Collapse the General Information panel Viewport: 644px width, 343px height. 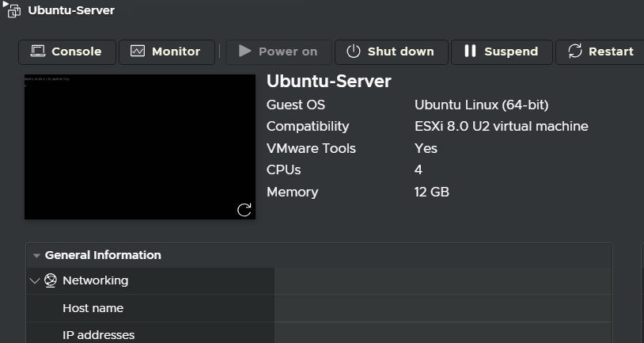pyautogui.click(x=36, y=256)
